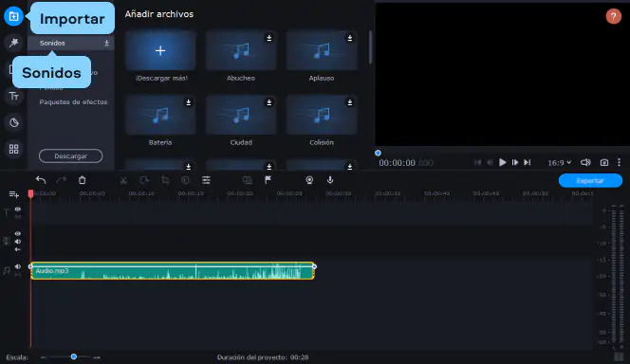
Task: Open the More tools grid icon
Action: 13,149
